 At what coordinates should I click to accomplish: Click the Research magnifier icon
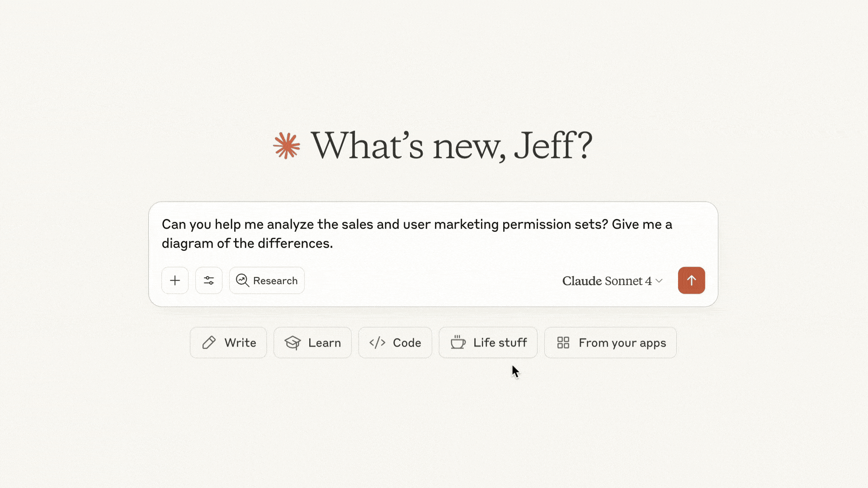point(242,281)
